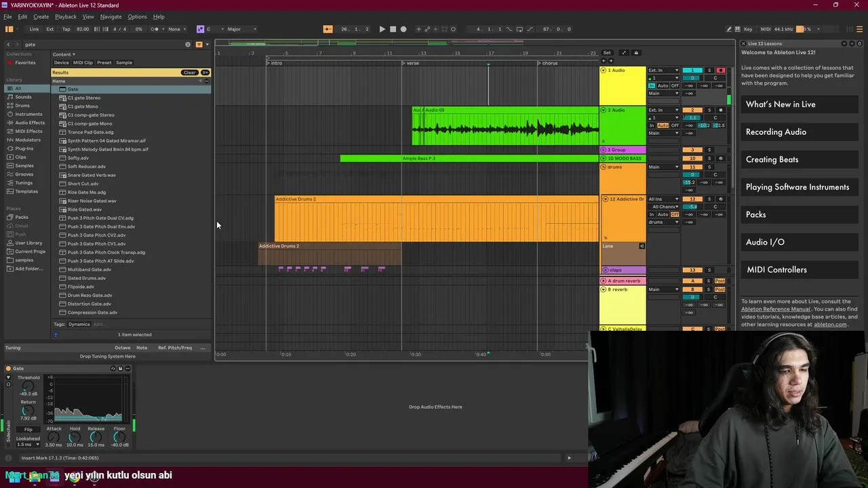The width and height of the screenshot is (868, 488).
Task: Click the Optimize Arrangement Height icon
Action: click(624, 53)
